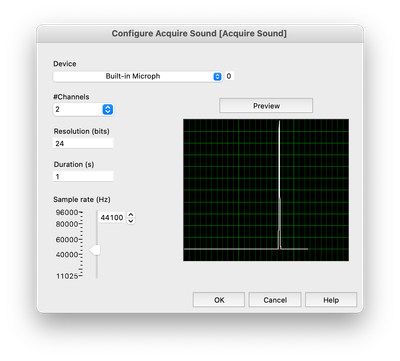The height and width of the screenshot is (361, 400).
Task: Click the Resolution (bits) field showing 24
Action: coord(83,143)
